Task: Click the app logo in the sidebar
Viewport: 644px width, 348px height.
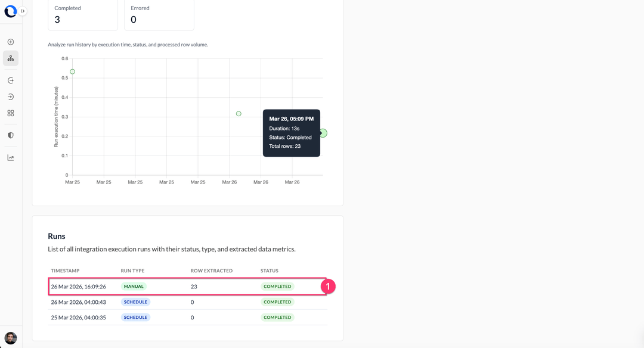Action: [x=10, y=10]
